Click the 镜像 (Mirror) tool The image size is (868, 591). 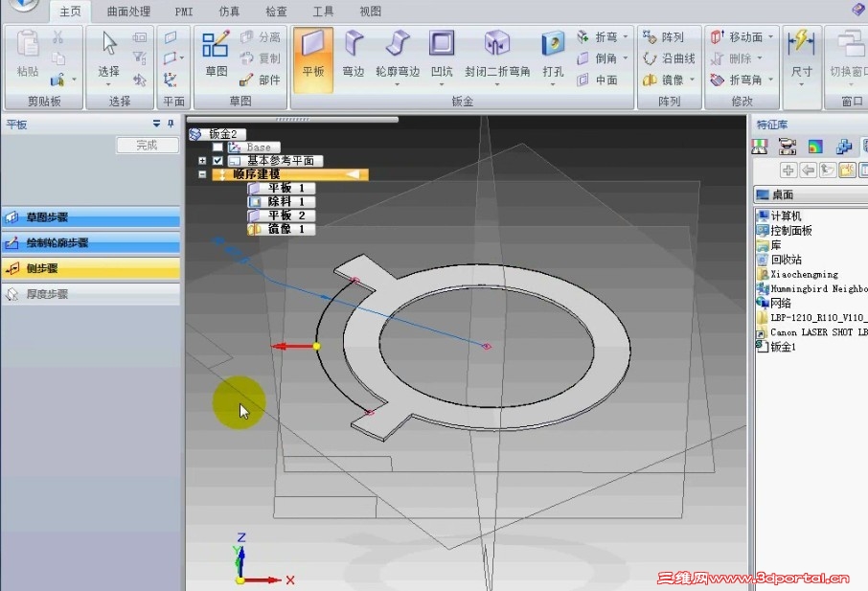[663, 80]
